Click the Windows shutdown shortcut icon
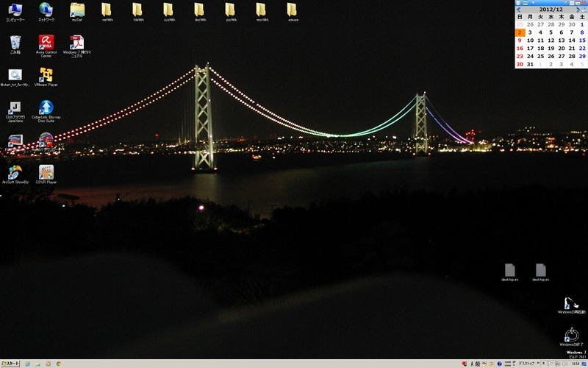The width and height of the screenshot is (588, 368). point(571,336)
